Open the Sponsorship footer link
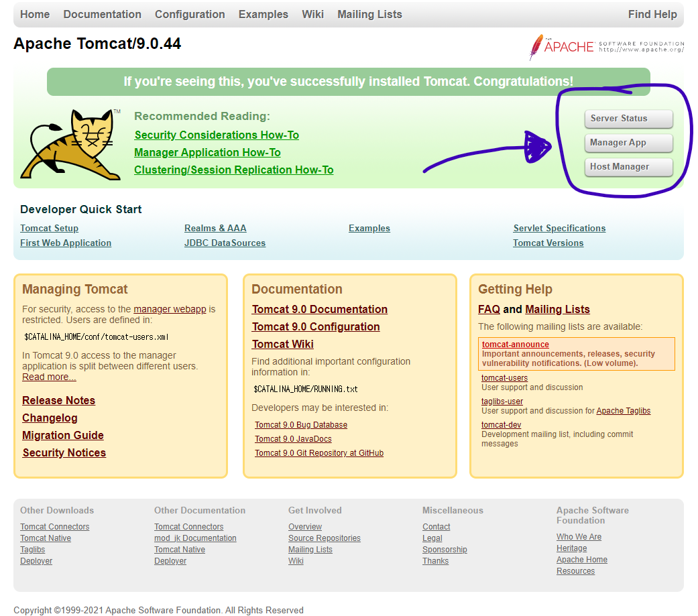This screenshot has height=616, width=698. [445, 549]
